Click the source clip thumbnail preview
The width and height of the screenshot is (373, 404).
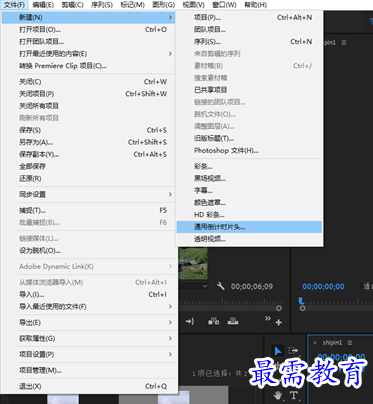193,263
